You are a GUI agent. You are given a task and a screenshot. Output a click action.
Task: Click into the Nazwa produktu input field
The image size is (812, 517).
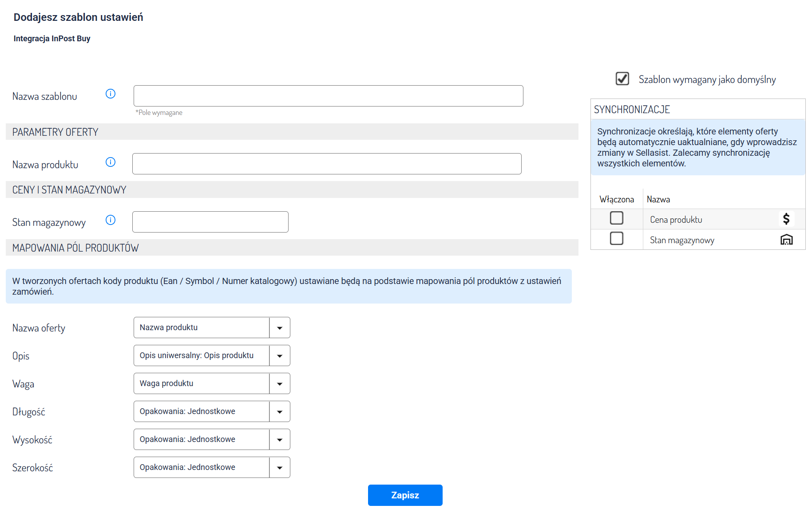click(x=326, y=164)
